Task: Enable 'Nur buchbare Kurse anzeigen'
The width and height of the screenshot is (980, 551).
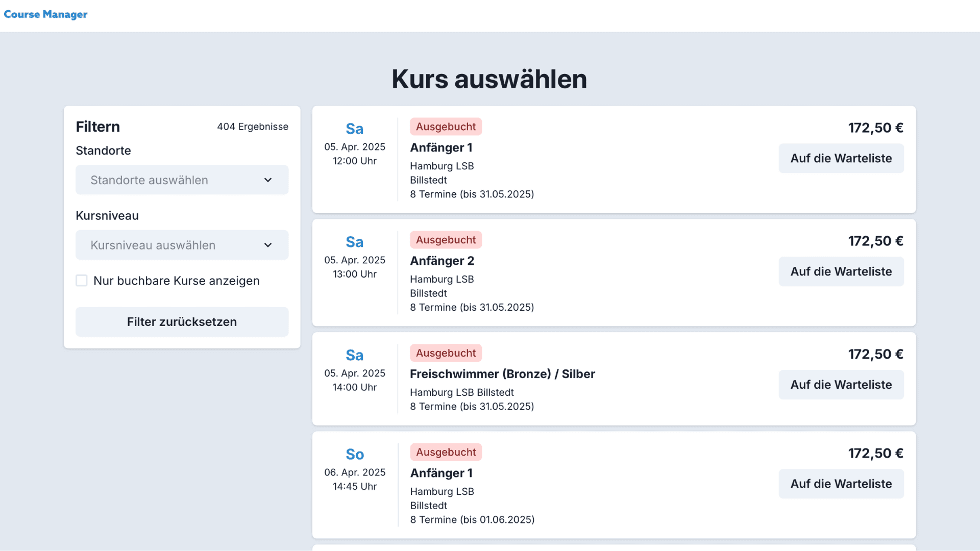Action: [82, 280]
